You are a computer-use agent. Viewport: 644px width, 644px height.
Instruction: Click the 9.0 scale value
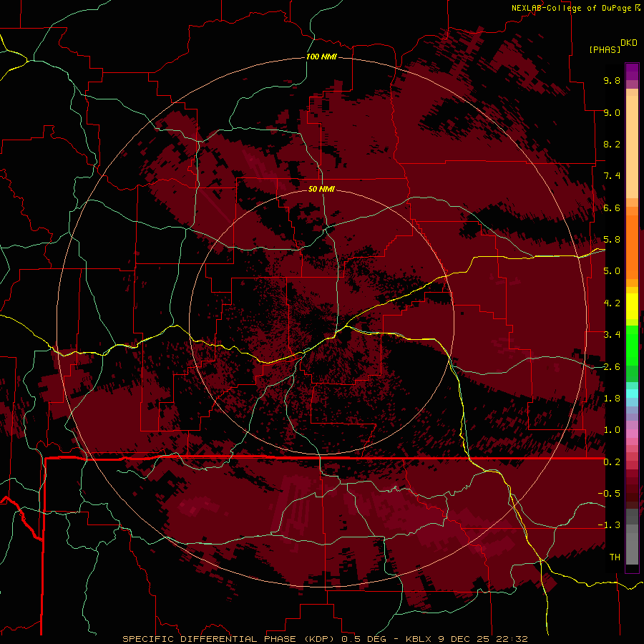point(612,112)
